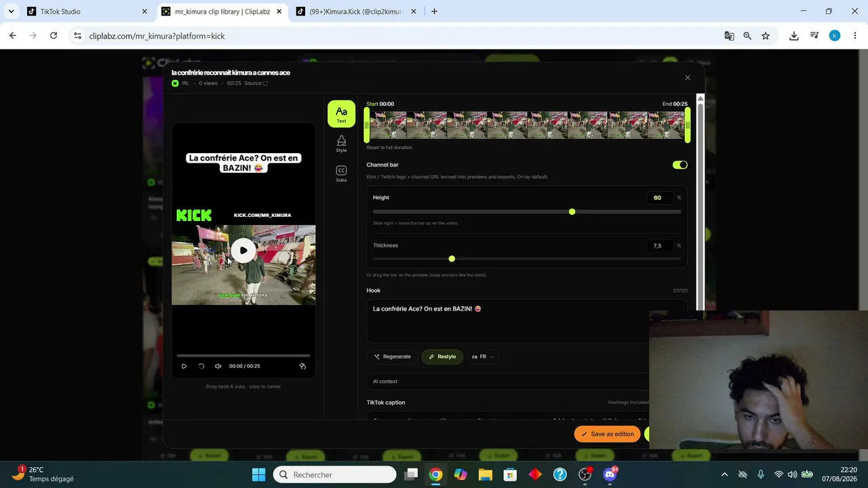Screen dimensions: 868x488
Task: Open the blue help app on taskbar
Action: [x=560, y=474]
